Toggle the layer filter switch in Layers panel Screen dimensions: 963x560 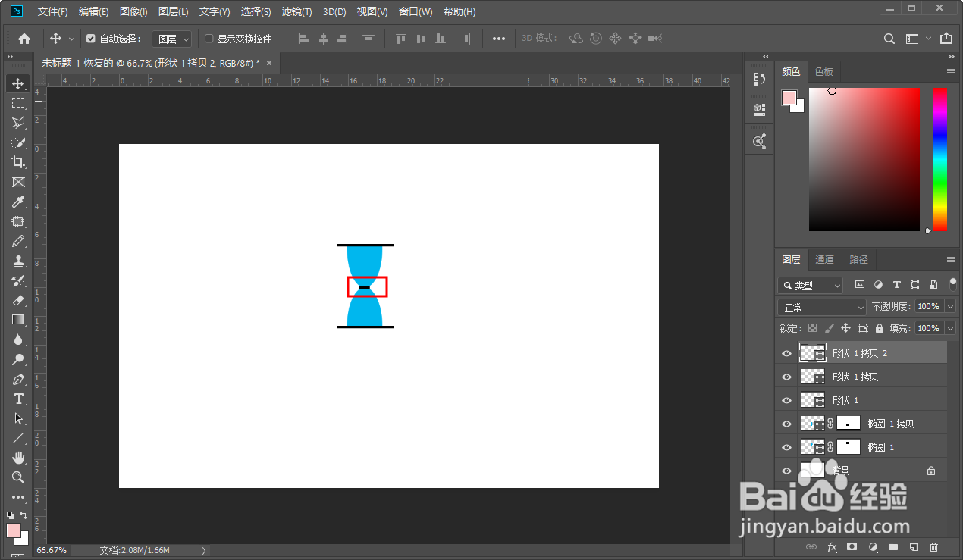tap(952, 284)
